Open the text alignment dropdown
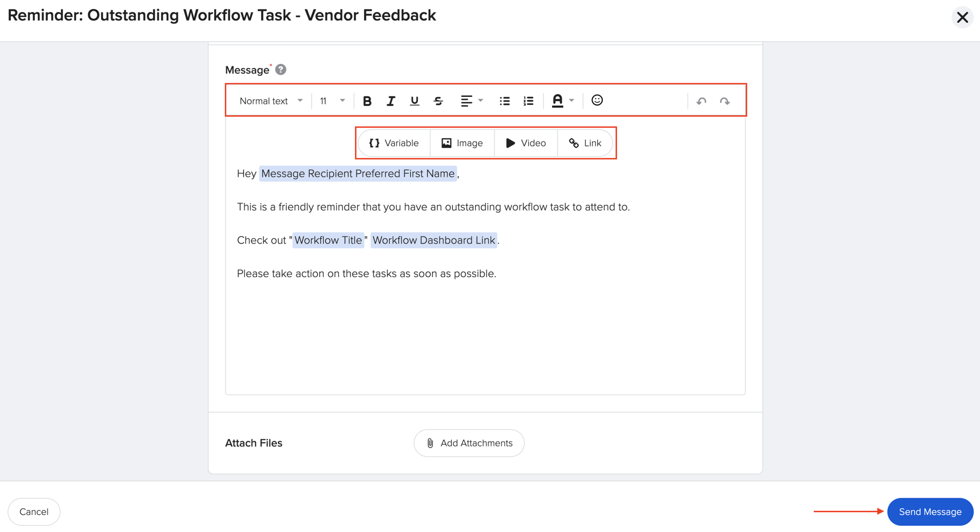This screenshot has width=980, height=532. coord(471,100)
